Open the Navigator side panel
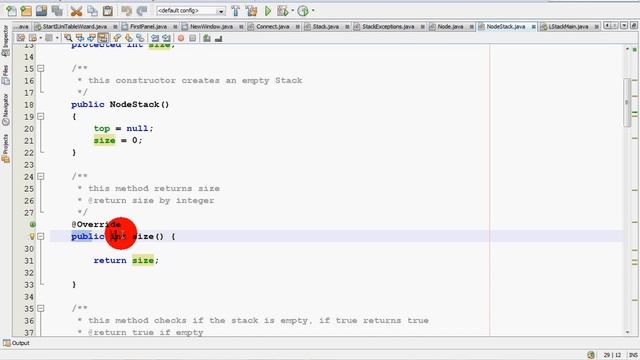Viewport: 640px width, 360px height. 5,109
